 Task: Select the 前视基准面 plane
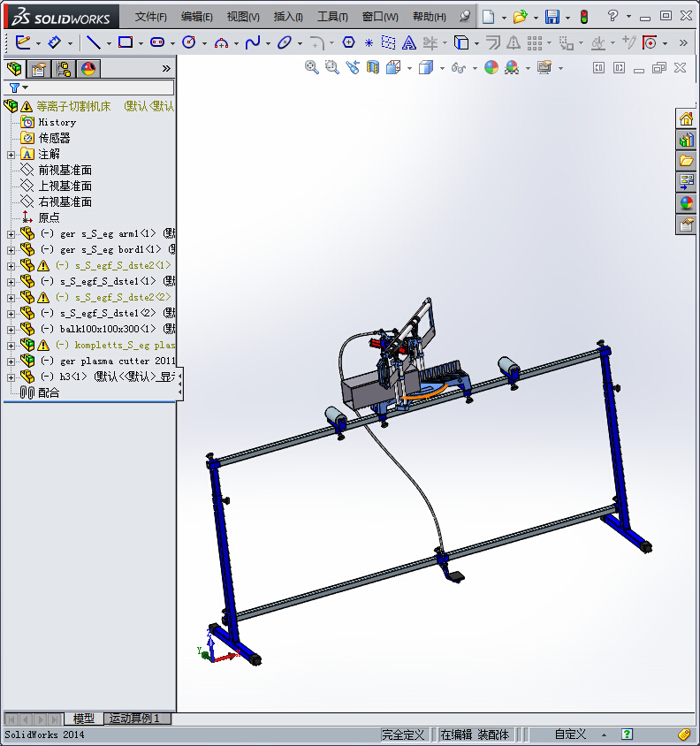click(65, 171)
